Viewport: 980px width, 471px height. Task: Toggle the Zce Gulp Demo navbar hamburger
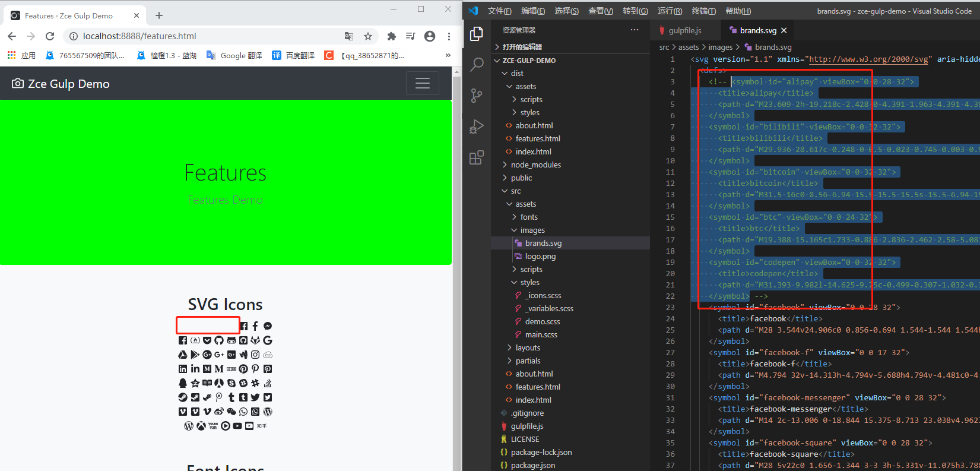pyautogui.click(x=423, y=83)
